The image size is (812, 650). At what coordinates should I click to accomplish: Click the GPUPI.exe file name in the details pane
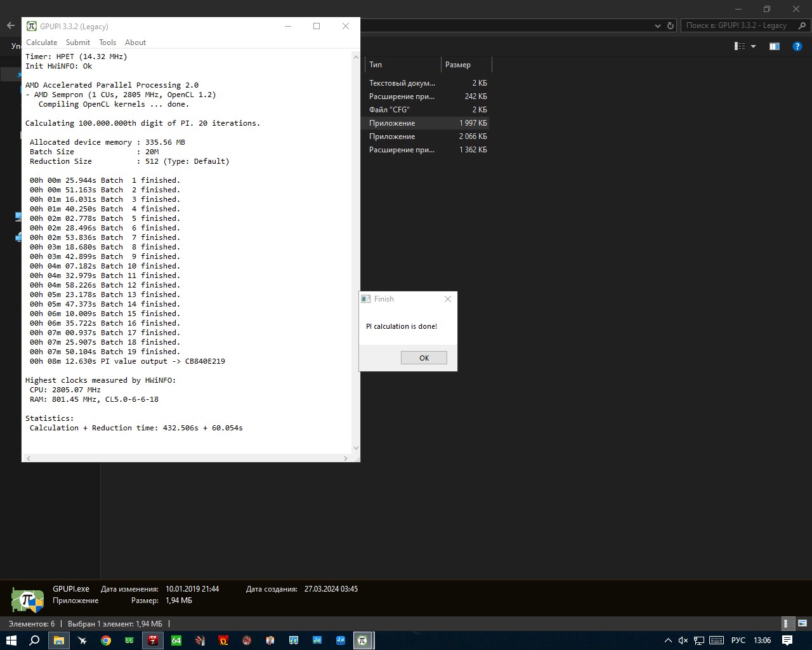coord(71,589)
